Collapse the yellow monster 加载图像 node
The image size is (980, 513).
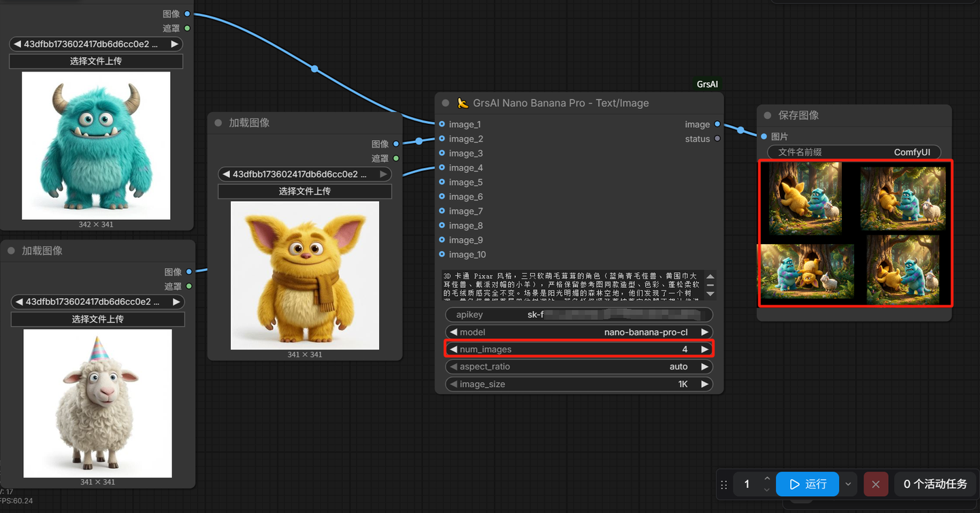218,123
